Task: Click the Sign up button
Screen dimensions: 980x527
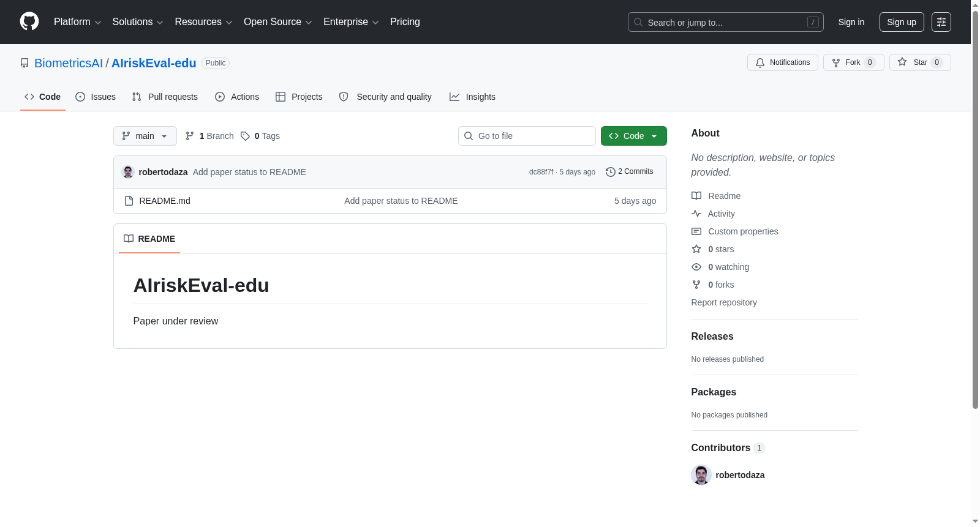Action: [902, 22]
